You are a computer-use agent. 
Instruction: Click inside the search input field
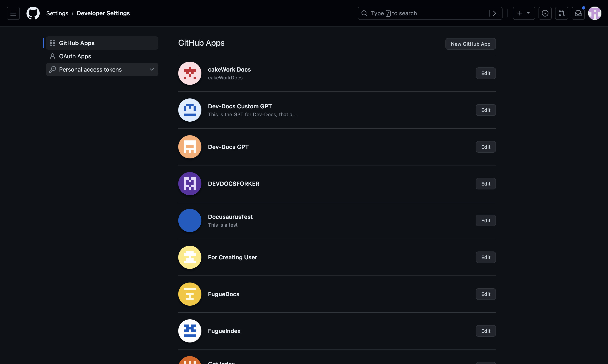pos(417,13)
